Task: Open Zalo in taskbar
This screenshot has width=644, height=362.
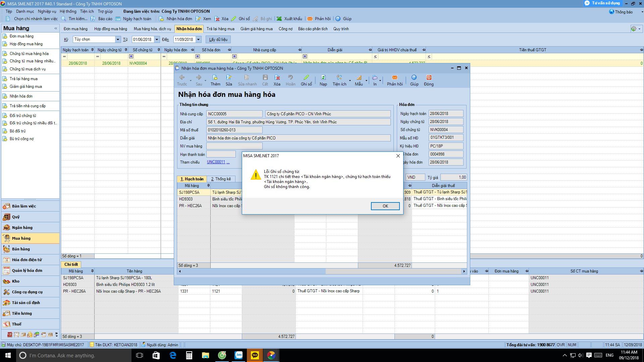Action: tap(238, 355)
